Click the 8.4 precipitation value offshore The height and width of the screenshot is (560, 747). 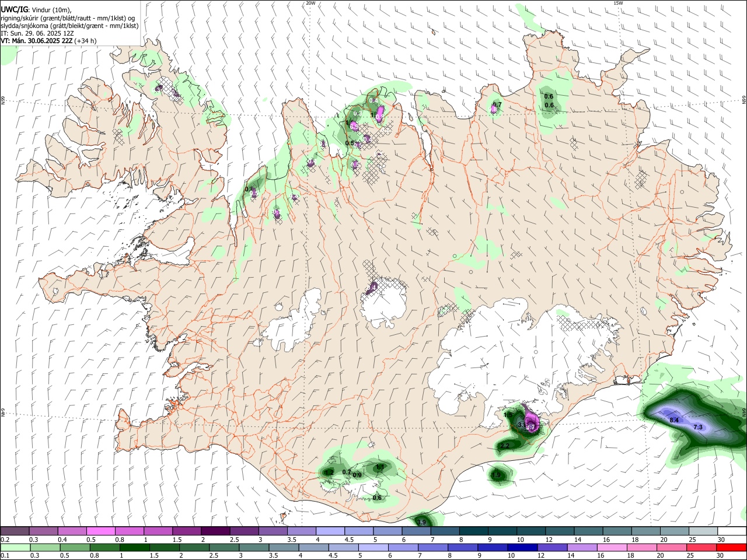(674, 420)
